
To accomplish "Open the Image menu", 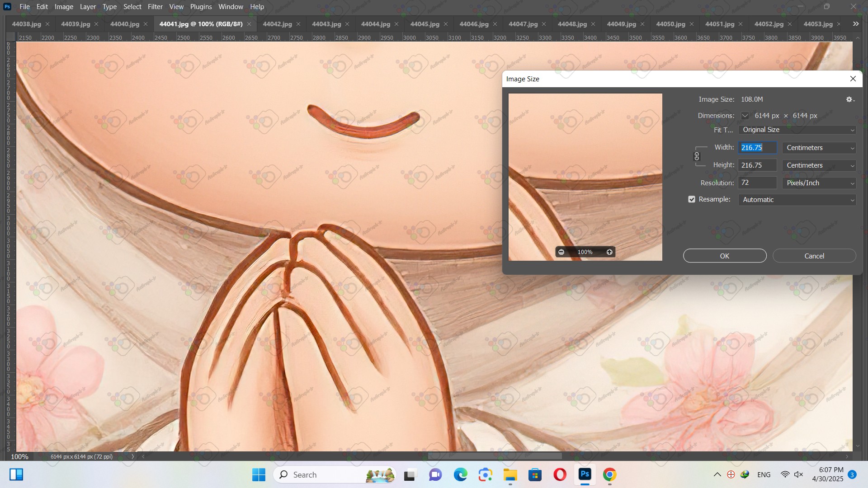I will 64,7.
